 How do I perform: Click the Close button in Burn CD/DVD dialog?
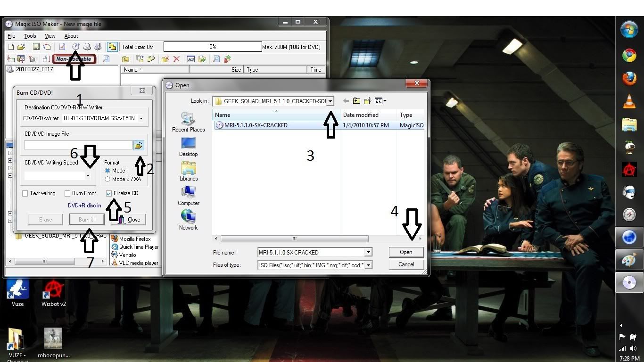[x=128, y=219]
